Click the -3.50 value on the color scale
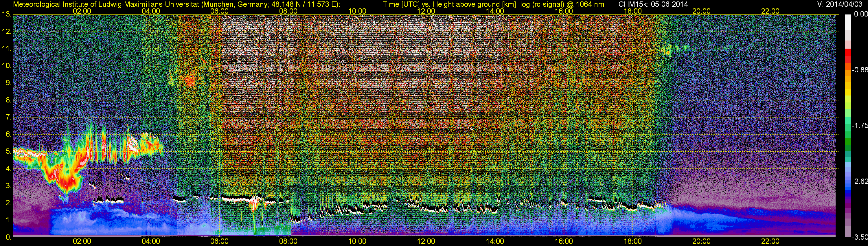This screenshot has height=246, width=868. pos(860,237)
